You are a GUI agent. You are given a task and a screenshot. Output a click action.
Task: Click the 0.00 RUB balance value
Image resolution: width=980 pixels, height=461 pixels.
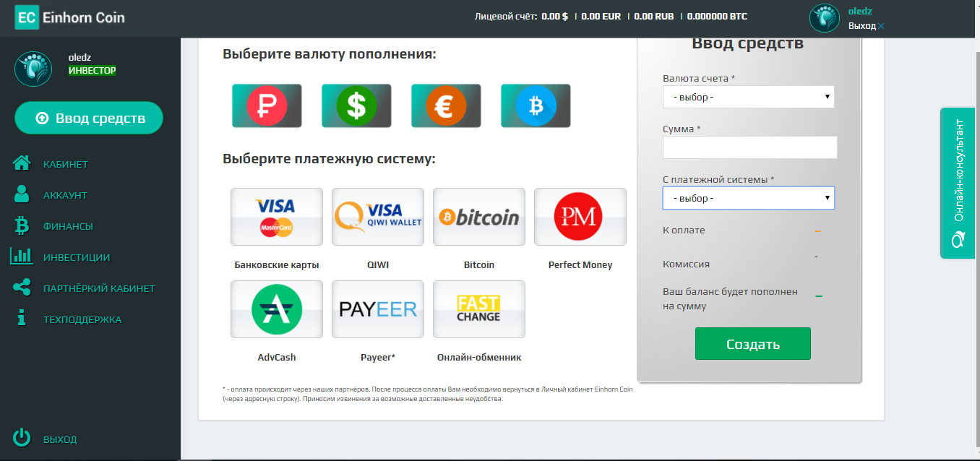654,16
